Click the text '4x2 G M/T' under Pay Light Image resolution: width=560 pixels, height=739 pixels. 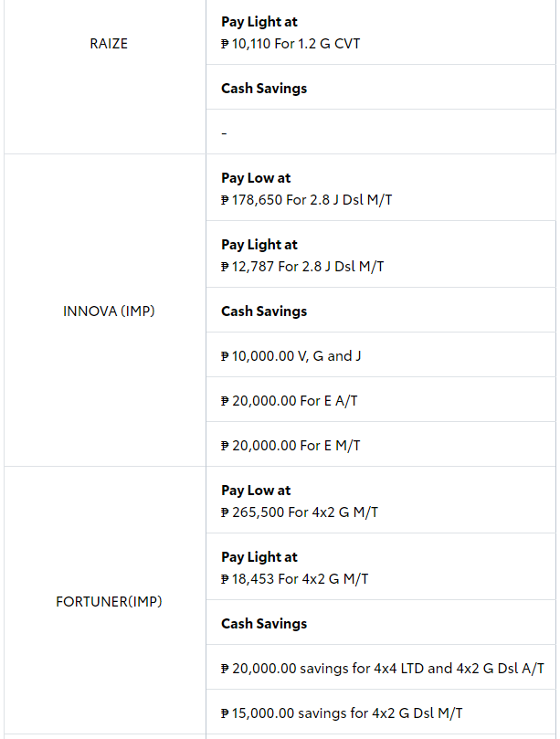tap(335, 579)
